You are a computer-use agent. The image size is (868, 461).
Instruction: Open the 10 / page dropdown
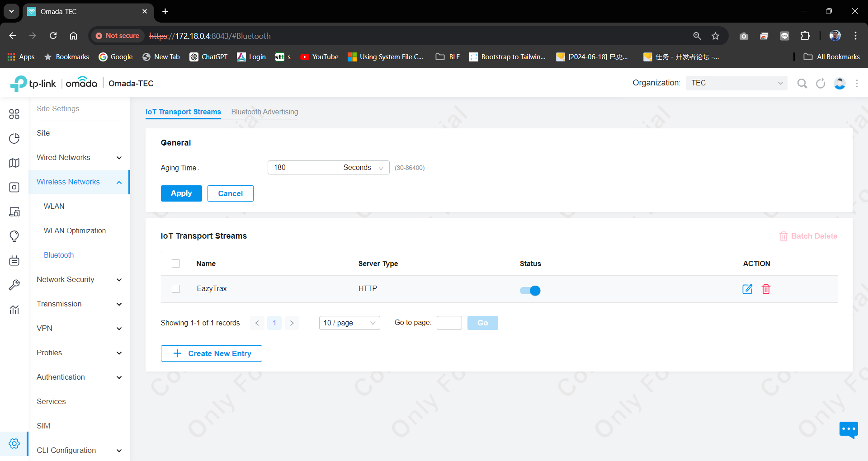click(x=349, y=323)
